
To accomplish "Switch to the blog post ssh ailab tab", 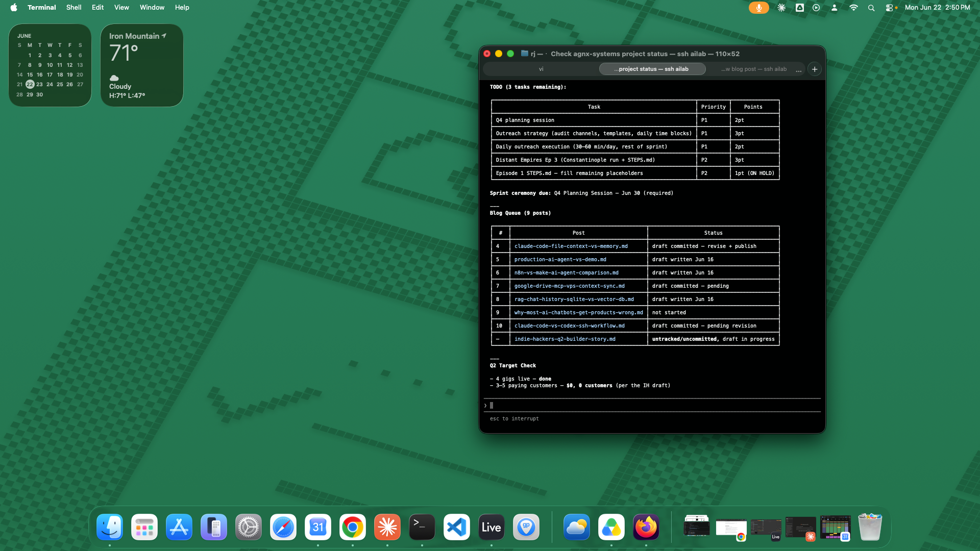I will tap(754, 69).
